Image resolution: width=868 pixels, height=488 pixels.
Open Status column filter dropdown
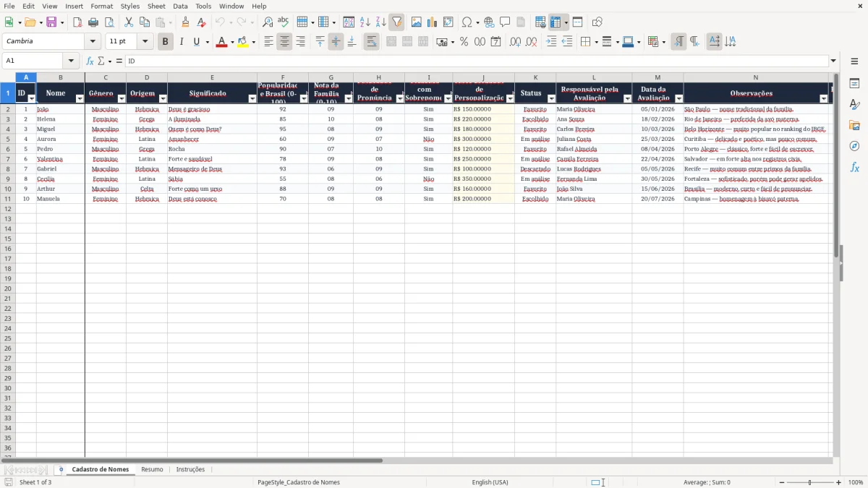pyautogui.click(x=551, y=98)
